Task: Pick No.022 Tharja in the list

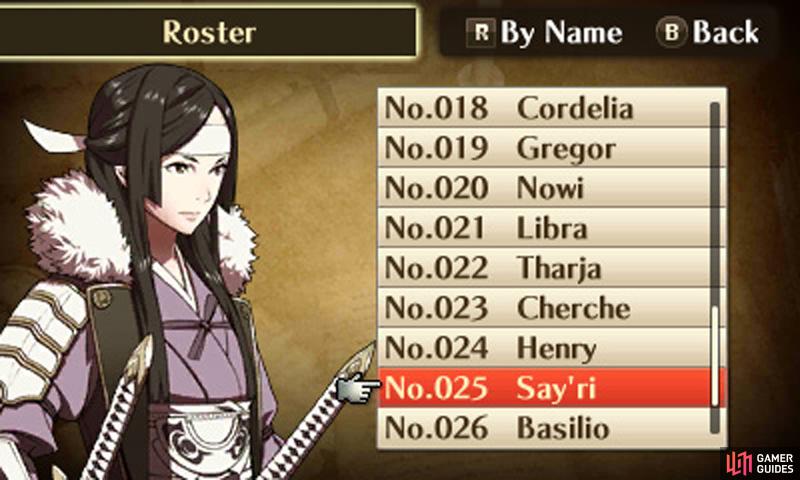Action: click(545, 267)
